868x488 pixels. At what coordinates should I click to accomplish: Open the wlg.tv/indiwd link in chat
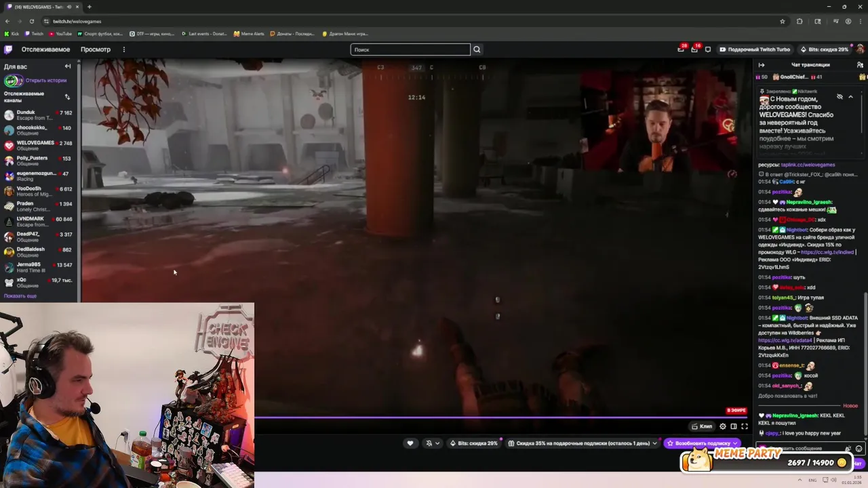click(x=827, y=252)
